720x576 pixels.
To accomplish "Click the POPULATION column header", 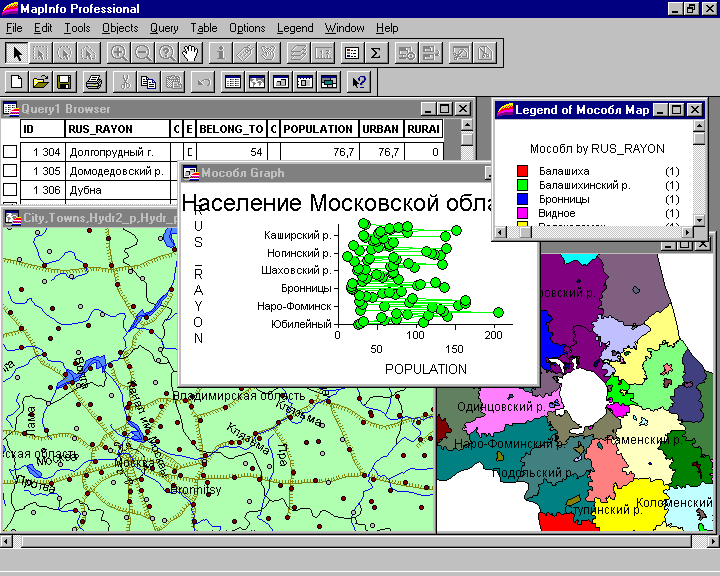I will [320, 129].
